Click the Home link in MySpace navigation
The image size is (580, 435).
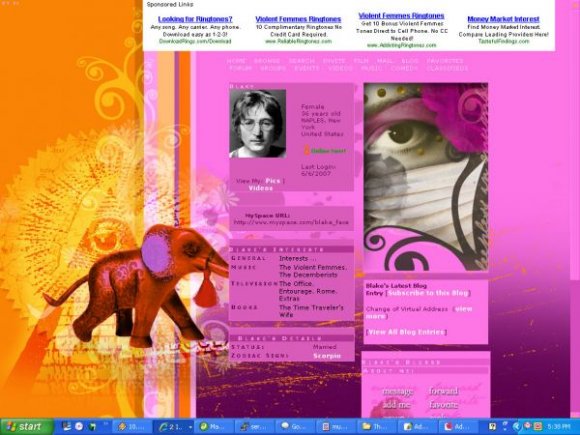pyautogui.click(x=236, y=61)
